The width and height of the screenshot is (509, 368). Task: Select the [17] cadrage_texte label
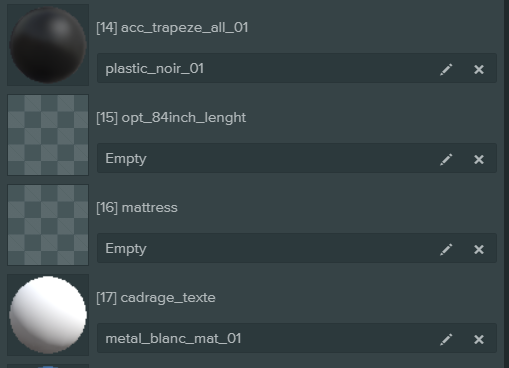[156, 298]
